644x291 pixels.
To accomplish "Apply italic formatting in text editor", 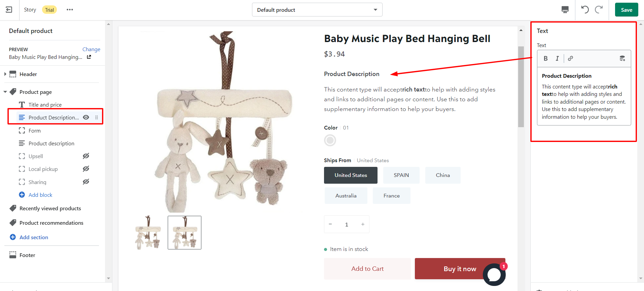I will 557,59.
